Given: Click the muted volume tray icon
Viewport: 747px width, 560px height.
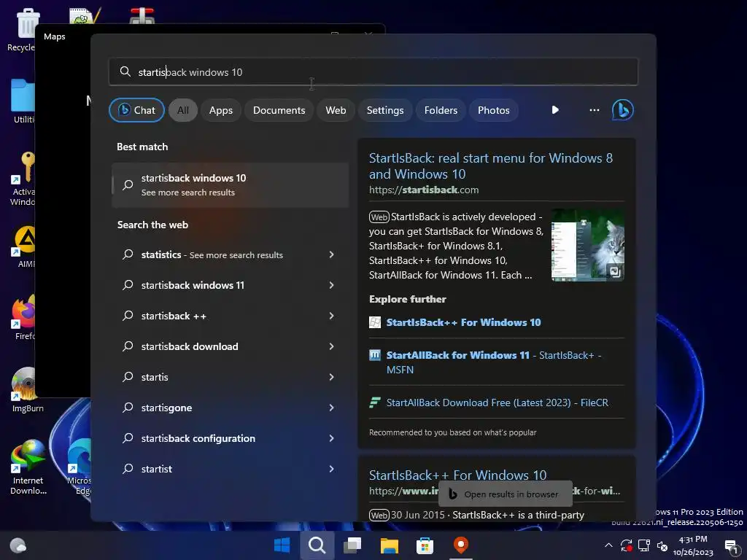Looking at the screenshot, I should point(662,545).
